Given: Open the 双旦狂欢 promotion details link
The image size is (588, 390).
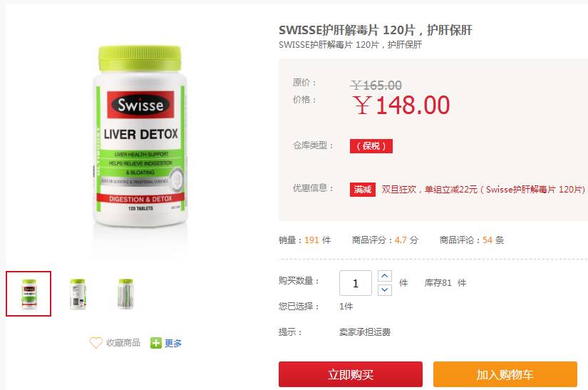Looking at the screenshot, I should (x=483, y=190).
